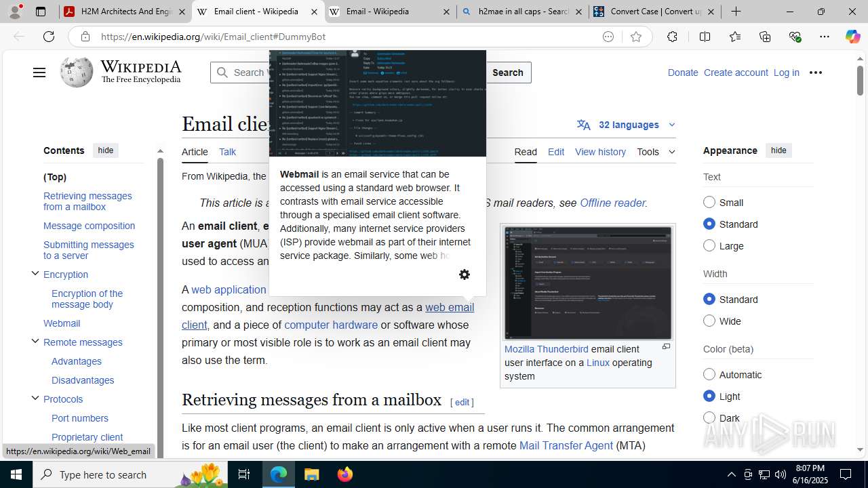Open the personal tools ellipsis menu
This screenshot has width=868, height=488.
tap(816, 73)
